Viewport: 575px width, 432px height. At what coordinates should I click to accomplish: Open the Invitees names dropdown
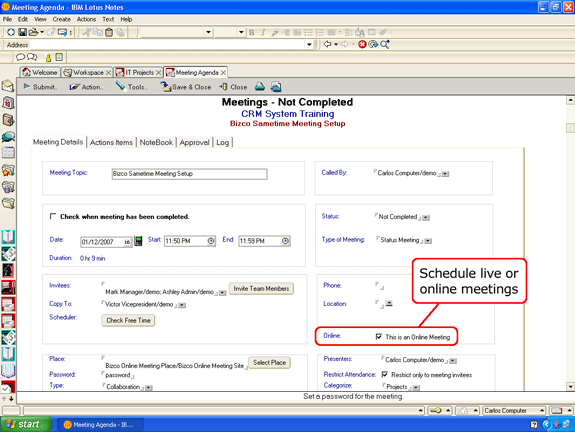point(222,293)
